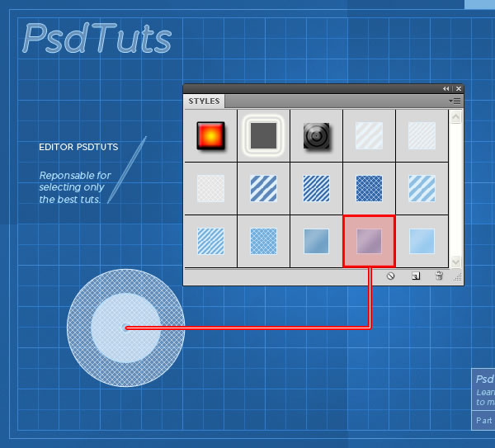The height and width of the screenshot is (448, 495).
Task: Open the Styles panel options menu
Action: coord(455,101)
